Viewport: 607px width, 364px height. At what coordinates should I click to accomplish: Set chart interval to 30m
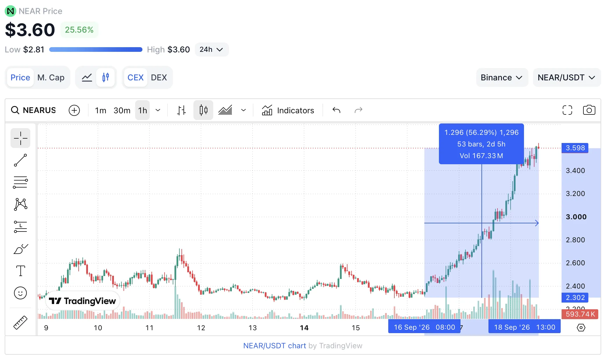pyautogui.click(x=122, y=110)
